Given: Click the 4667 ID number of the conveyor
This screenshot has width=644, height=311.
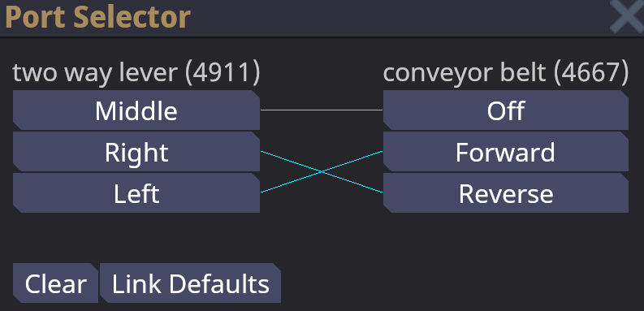Looking at the screenshot, I should 590,72.
